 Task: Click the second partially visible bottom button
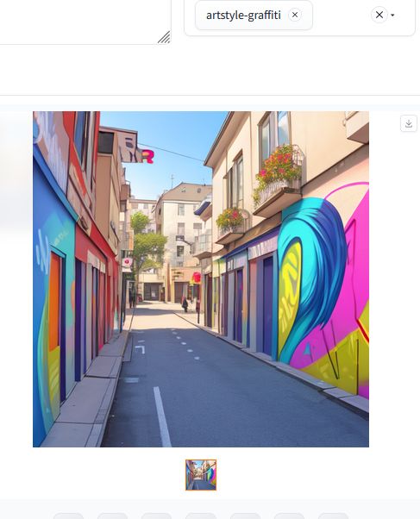coord(113,516)
